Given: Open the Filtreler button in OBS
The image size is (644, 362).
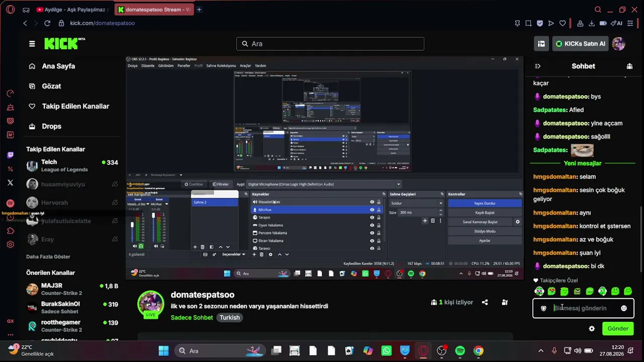Looking at the screenshot, I should [220, 185].
